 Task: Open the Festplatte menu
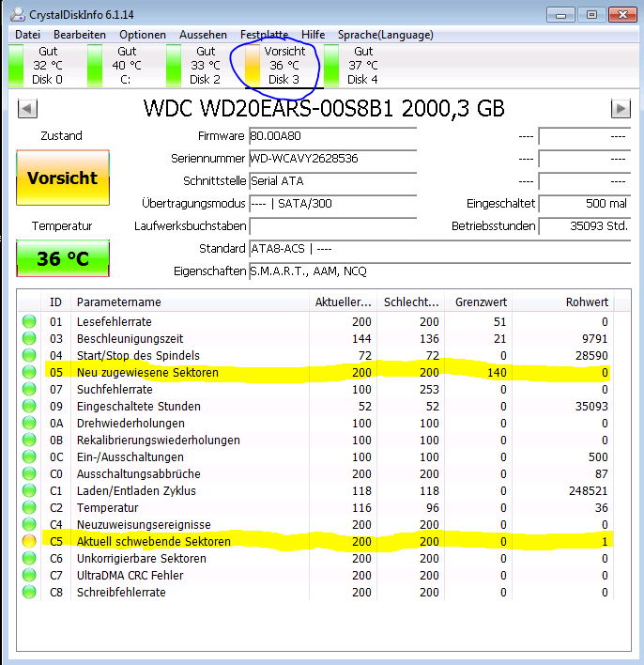pos(264,35)
